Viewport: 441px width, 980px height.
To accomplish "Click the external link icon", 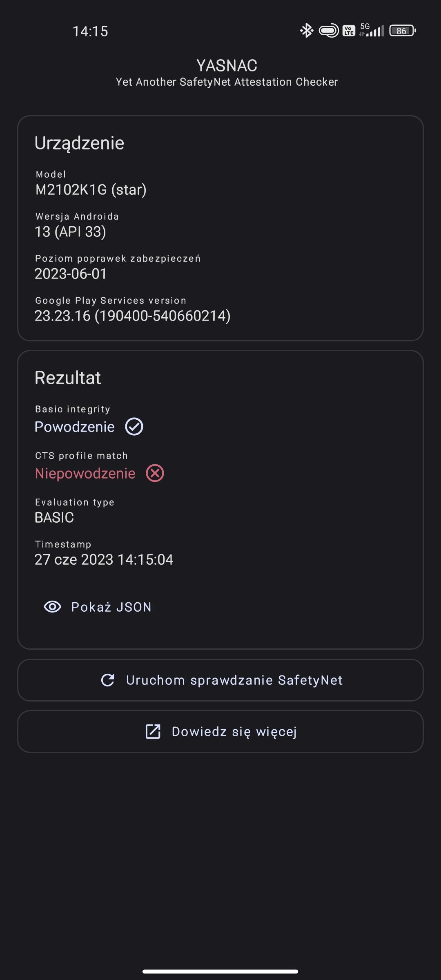I will 153,731.
